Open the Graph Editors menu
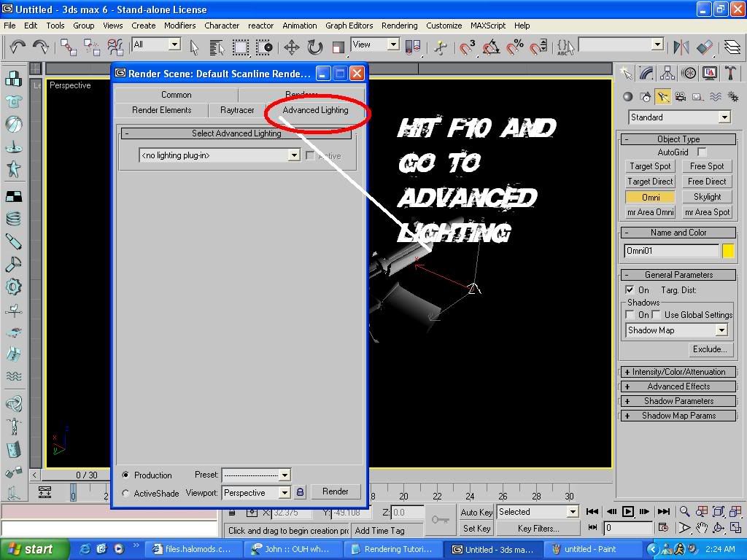 click(349, 26)
